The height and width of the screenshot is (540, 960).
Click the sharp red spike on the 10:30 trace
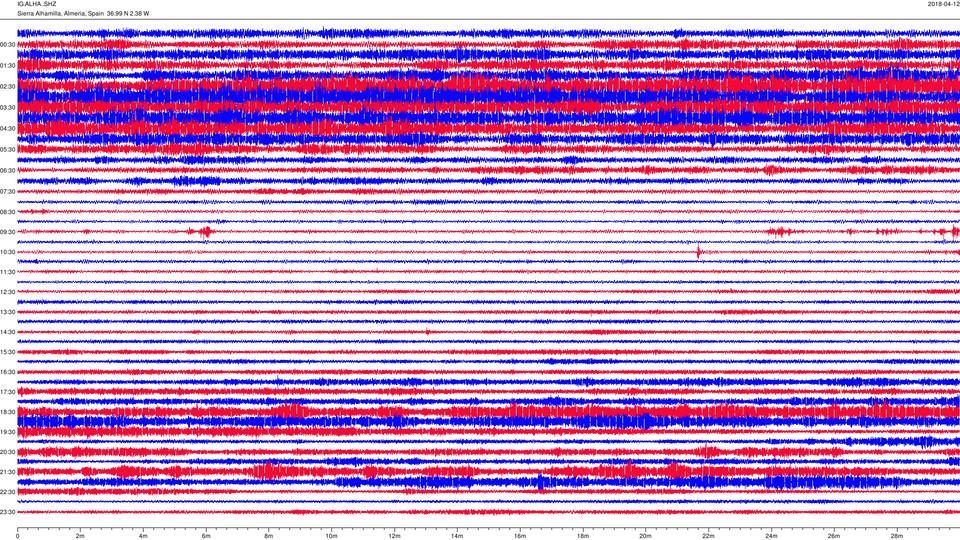point(699,252)
